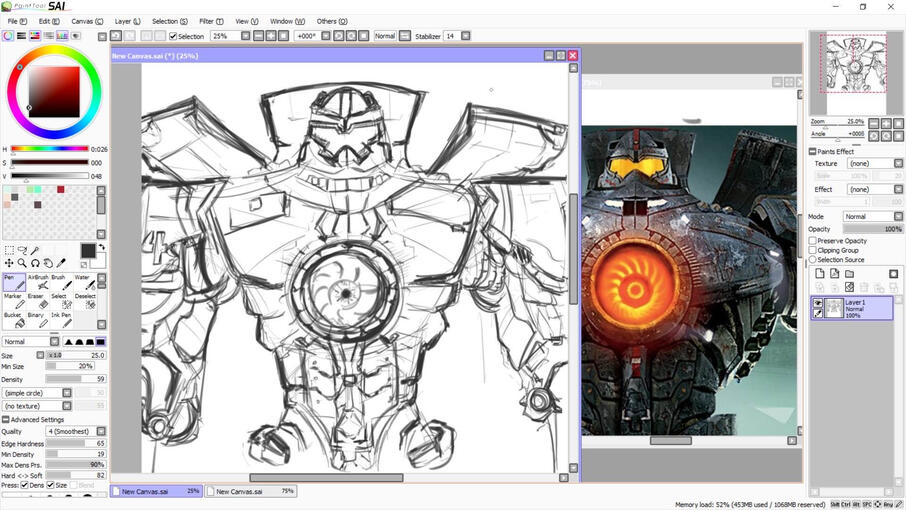The height and width of the screenshot is (510, 906).
Task: Click zoom in button in top toolbar
Action: click(x=271, y=36)
